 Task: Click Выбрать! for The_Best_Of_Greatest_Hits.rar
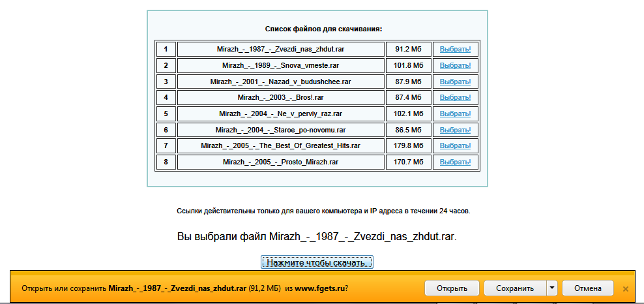click(455, 145)
